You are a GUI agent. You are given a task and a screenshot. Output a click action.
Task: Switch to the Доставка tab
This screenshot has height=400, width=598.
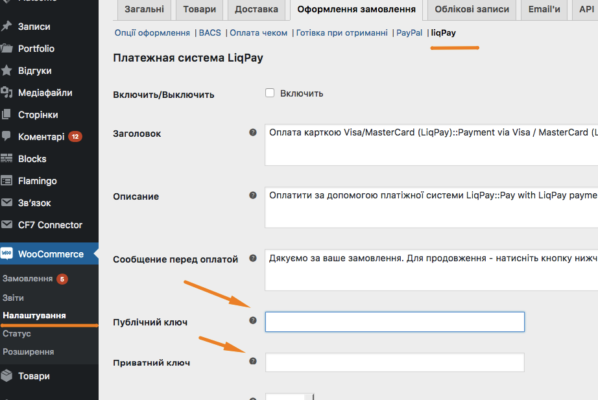point(256,10)
